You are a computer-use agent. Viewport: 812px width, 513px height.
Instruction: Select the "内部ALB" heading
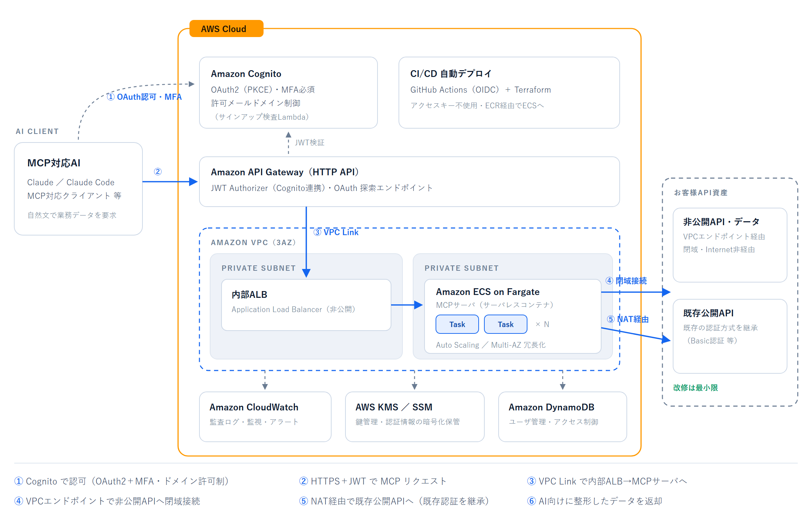click(x=249, y=295)
